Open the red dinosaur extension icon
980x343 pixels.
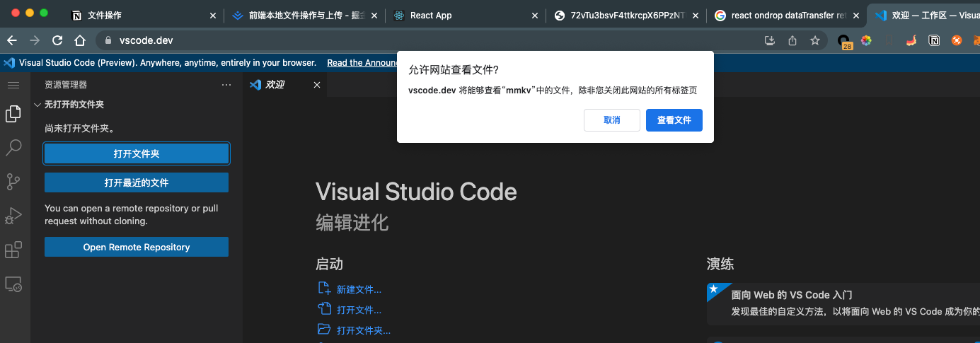pos(912,40)
